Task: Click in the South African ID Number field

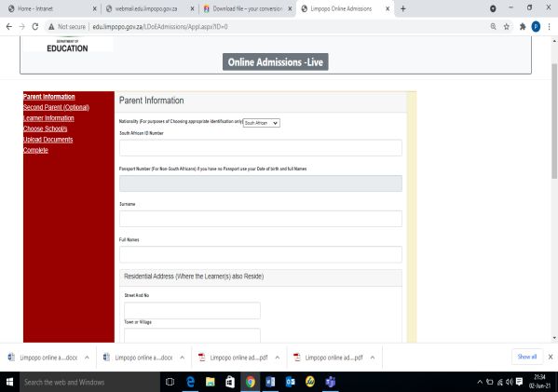Action: pyautogui.click(x=261, y=148)
